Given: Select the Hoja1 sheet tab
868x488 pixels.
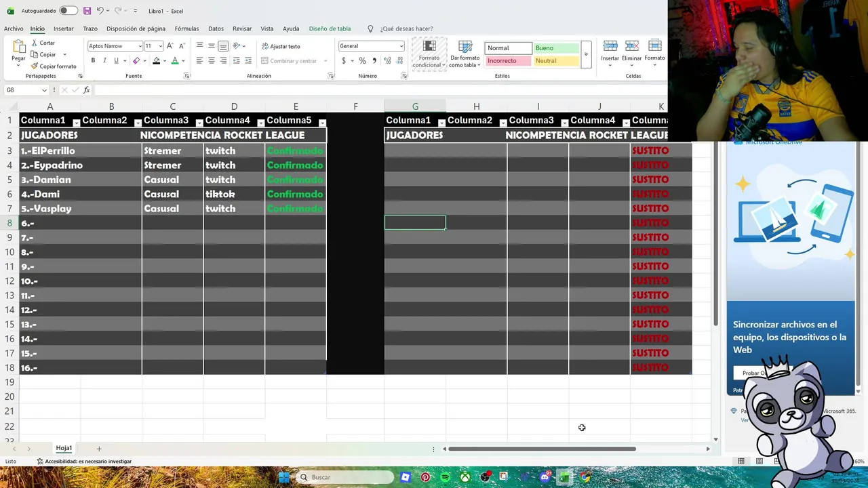Looking at the screenshot, I should click(x=64, y=448).
